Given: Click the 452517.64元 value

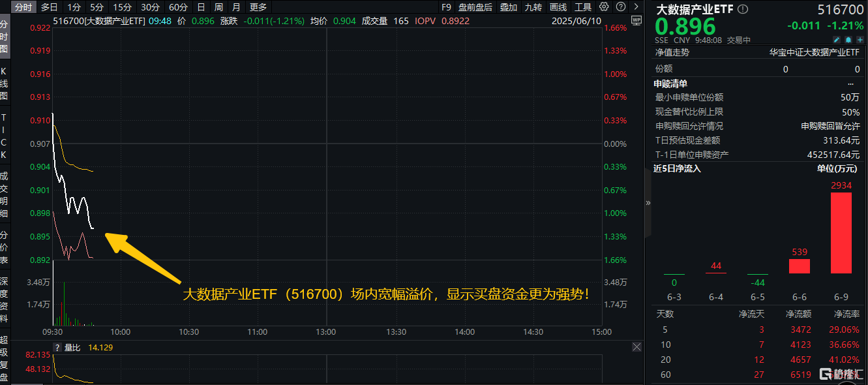Looking at the screenshot, I should click(x=833, y=155).
